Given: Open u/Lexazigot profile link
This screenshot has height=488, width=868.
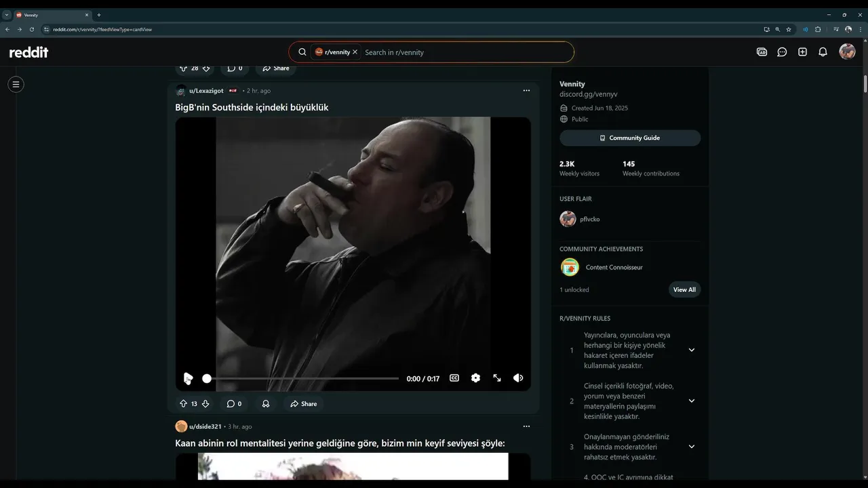Looking at the screenshot, I should pos(206,91).
